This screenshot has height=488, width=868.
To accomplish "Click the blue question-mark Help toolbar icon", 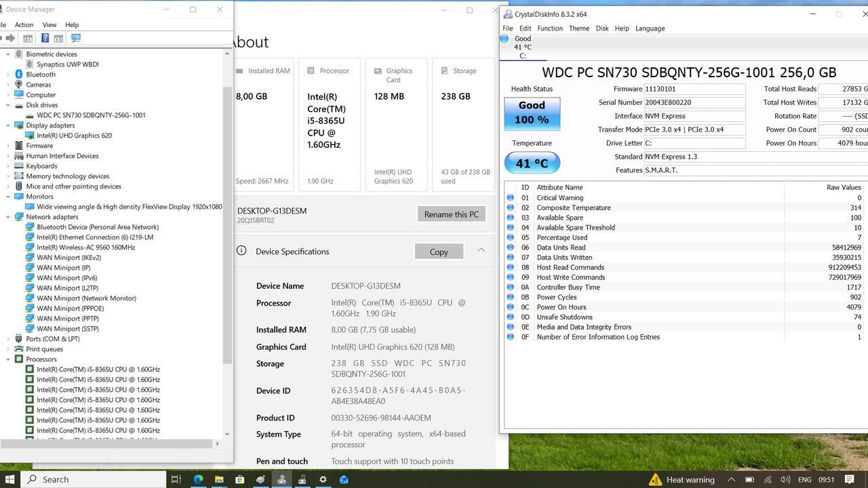I will coord(45,38).
